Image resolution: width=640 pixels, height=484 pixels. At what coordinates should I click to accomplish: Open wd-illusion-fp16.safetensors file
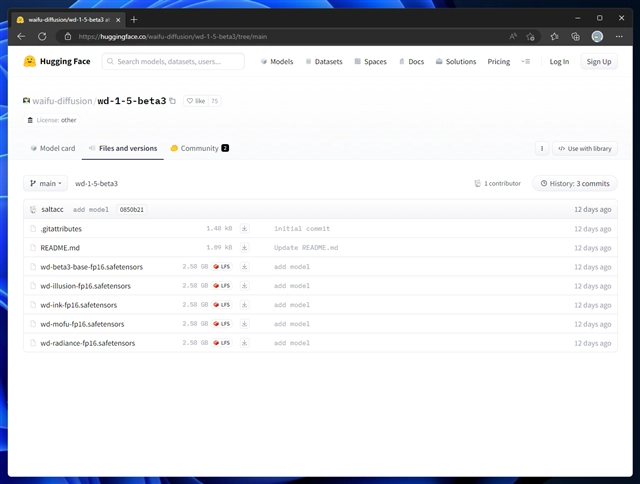(x=85, y=286)
